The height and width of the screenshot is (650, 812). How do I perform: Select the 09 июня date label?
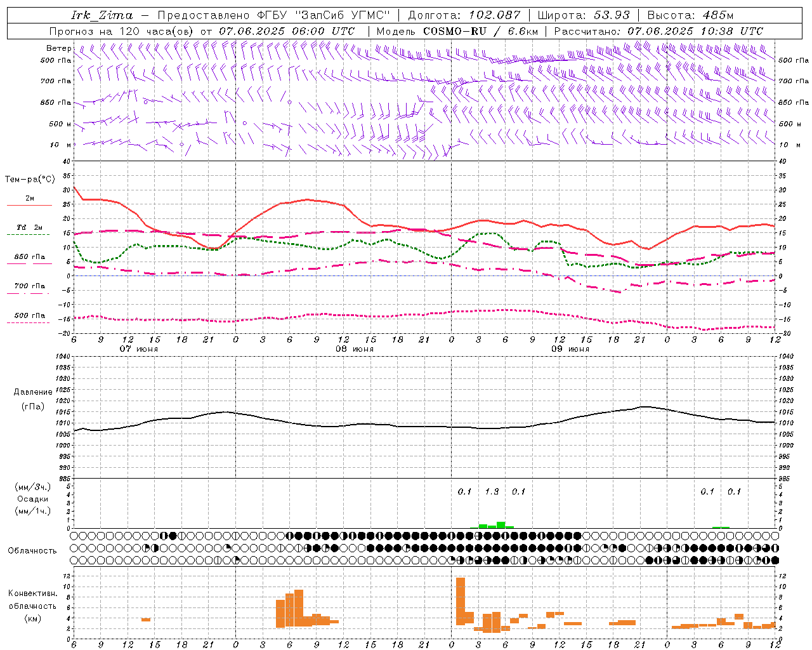570,348
